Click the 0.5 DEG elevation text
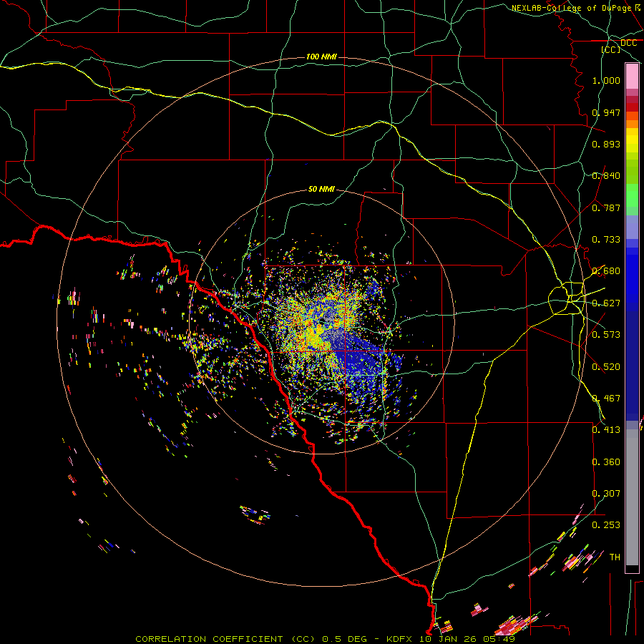This screenshot has width=644, height=644. pos(343,639)
